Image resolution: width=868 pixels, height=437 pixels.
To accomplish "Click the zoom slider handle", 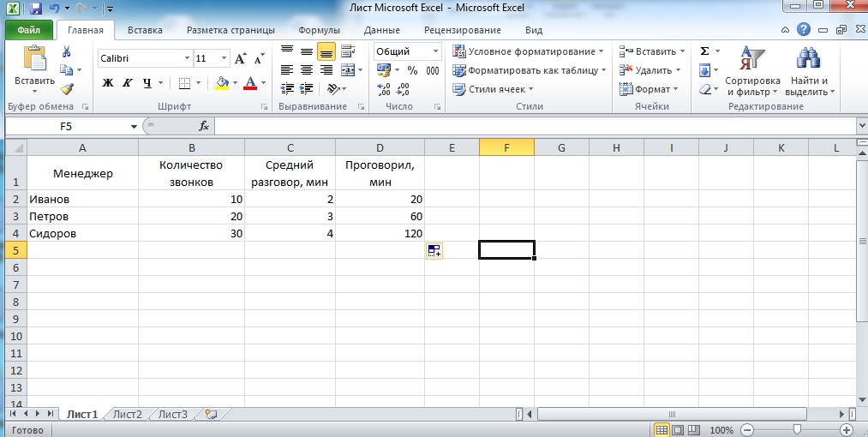I will click(x=797, y=430).
